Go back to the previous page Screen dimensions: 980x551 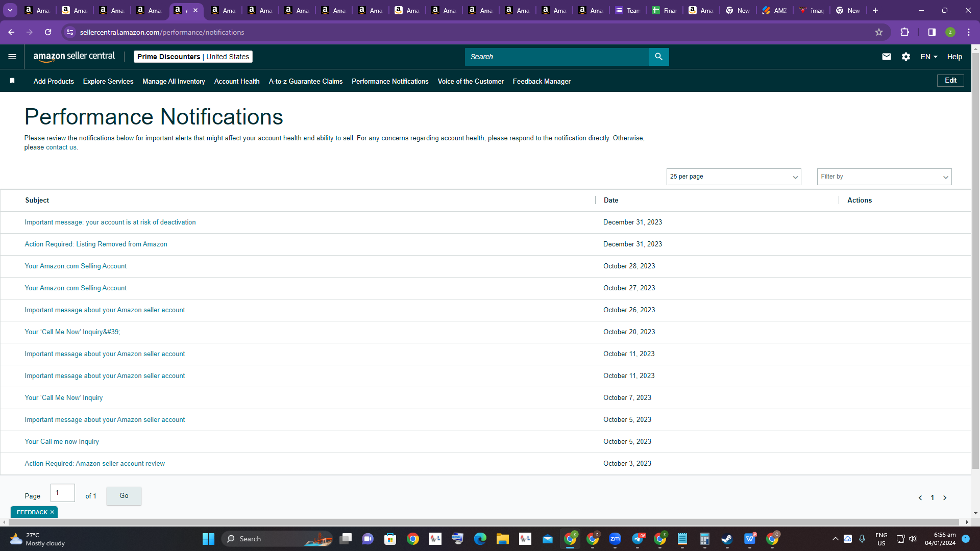[11, 32]
